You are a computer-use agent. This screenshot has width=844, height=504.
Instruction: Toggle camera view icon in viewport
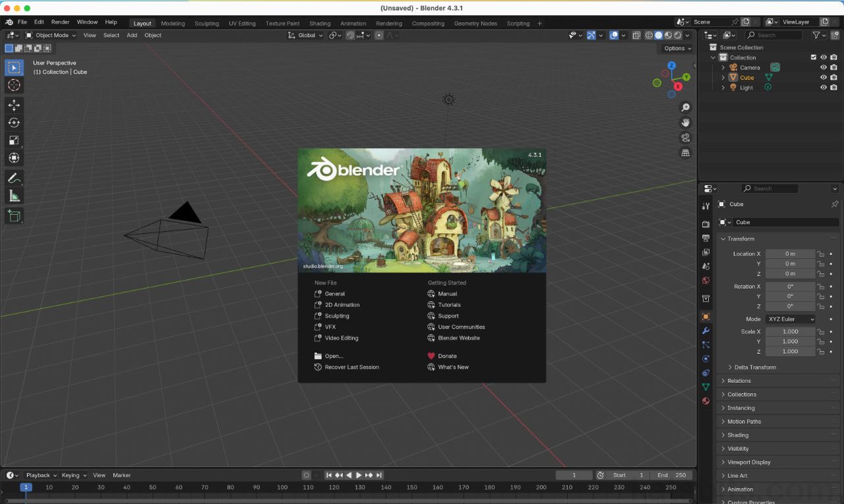[685, 138]
